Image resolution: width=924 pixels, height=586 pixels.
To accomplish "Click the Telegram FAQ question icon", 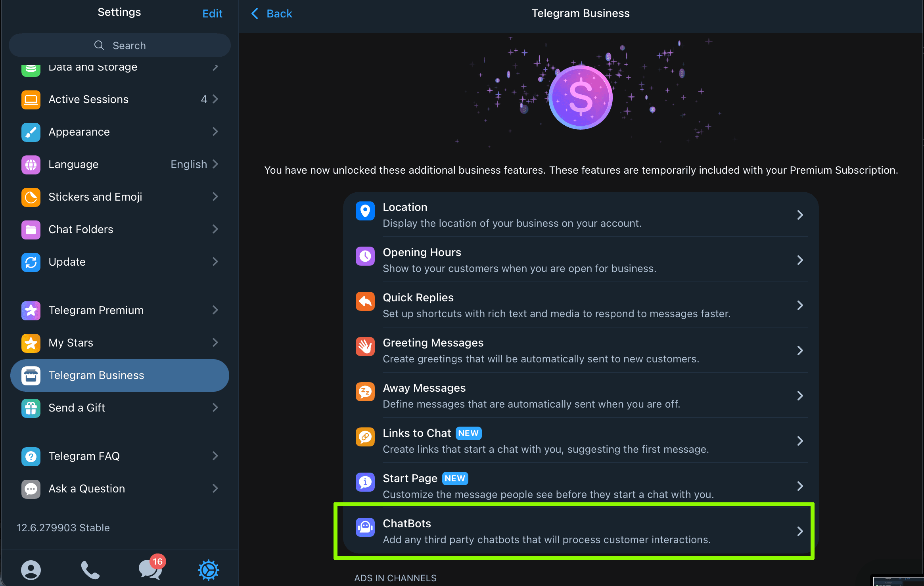I will [31, 456].
